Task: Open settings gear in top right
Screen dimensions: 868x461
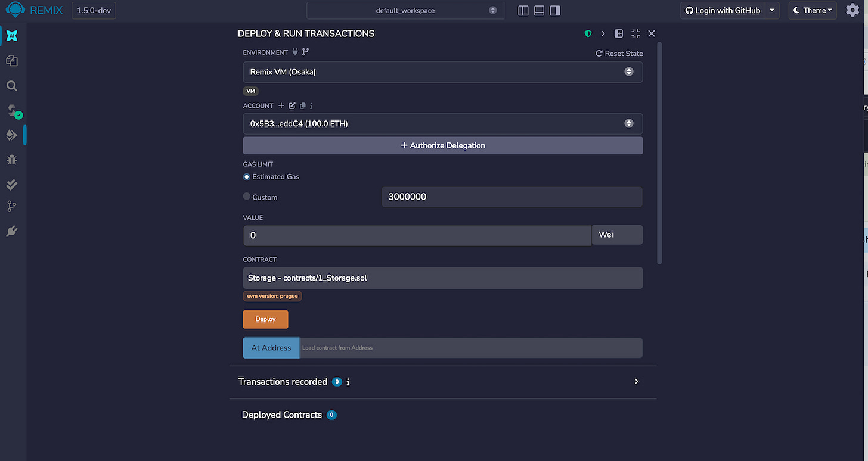Action: (x=853, y=11)
